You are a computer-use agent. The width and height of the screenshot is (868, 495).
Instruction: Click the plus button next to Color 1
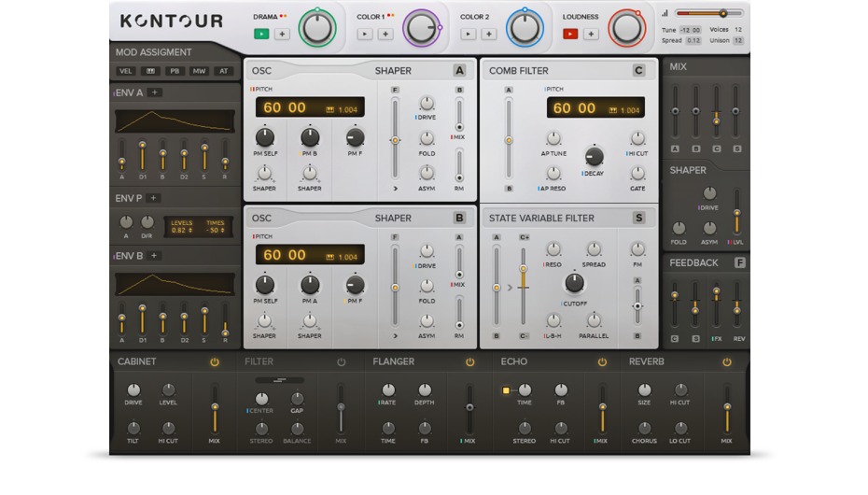[385, 35]
